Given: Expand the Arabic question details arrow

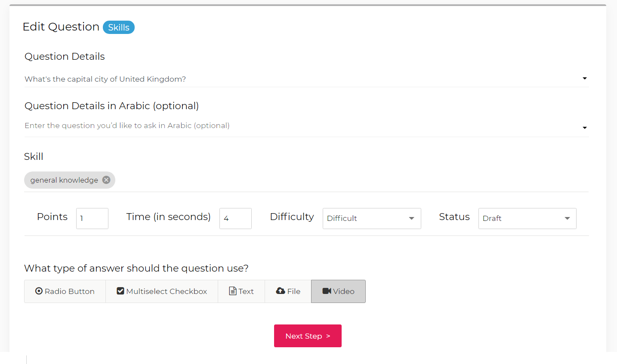Looking at the screenshot, I should tap(585, 128).
